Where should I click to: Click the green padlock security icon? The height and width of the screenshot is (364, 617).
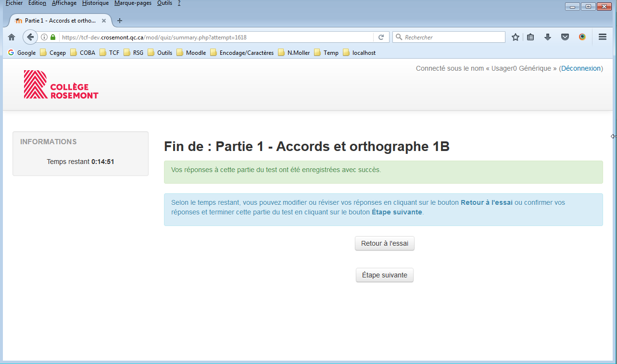click(53, 37)
